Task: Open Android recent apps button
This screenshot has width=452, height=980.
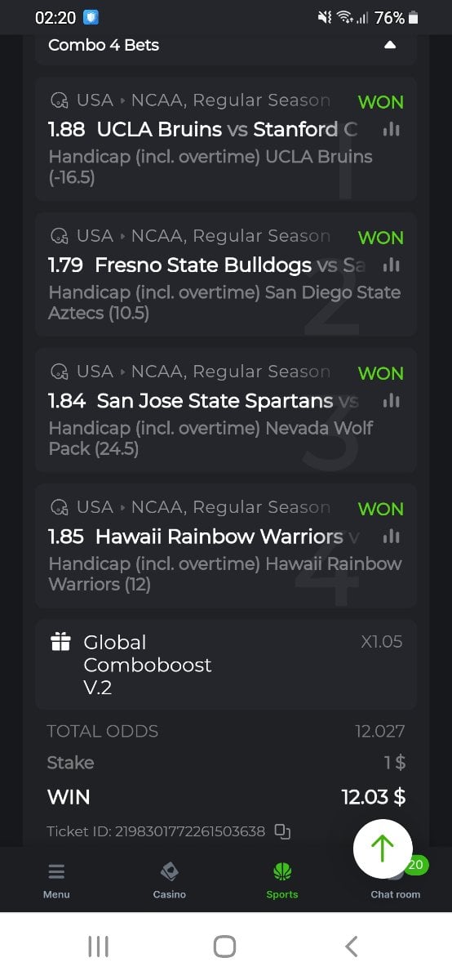Action: click(x=98, y=947)
